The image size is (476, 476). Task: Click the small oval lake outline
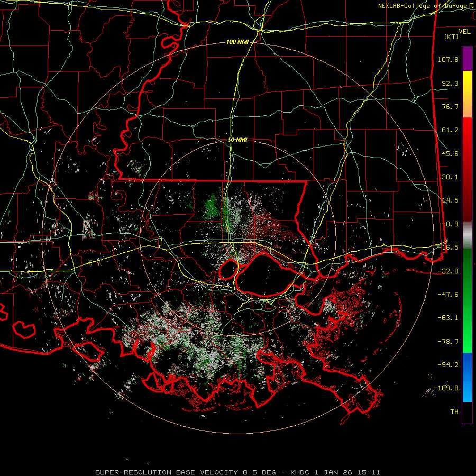click(x=228, y=270)
